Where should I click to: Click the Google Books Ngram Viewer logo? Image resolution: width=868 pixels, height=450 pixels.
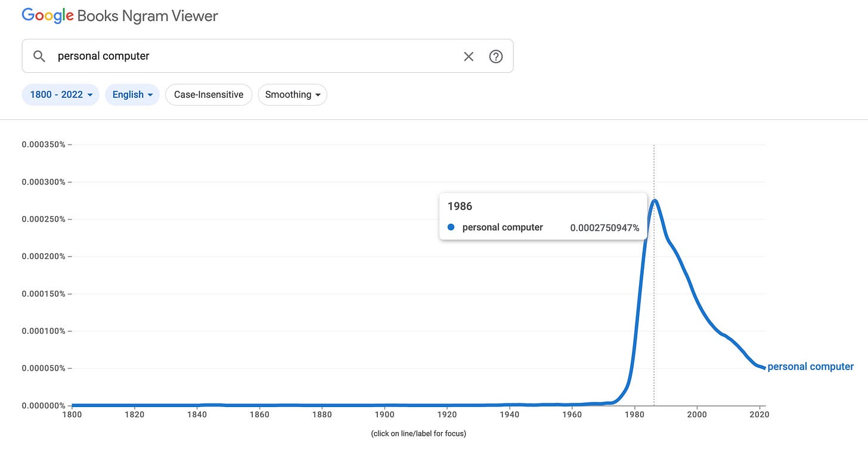(120, 16)
